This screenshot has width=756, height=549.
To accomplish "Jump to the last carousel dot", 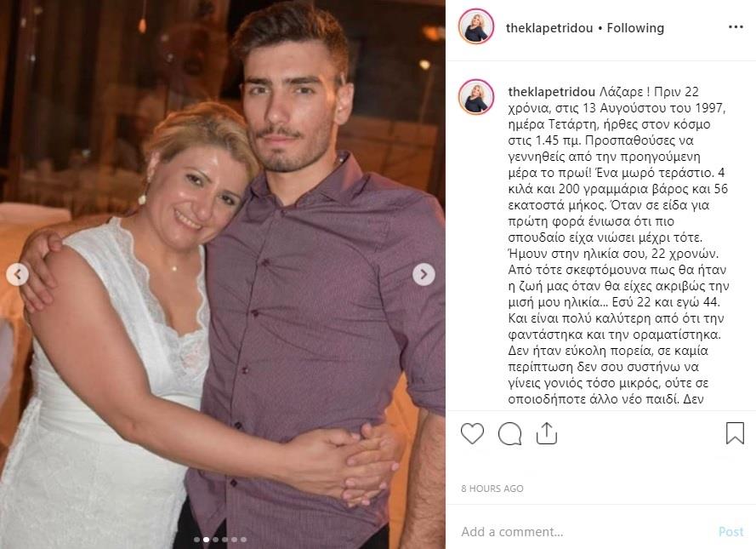I will (x=243, y=540).
